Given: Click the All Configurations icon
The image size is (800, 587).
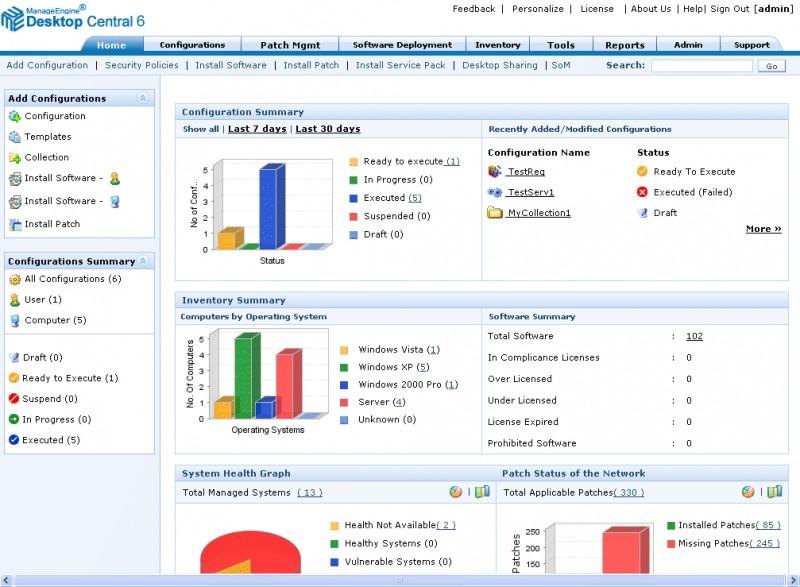Looking at the screenshot, I should pyautogui.click(x=14, y=280).
